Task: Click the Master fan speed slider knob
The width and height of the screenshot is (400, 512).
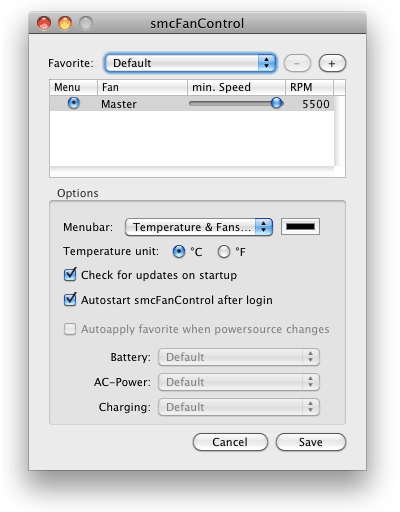Action: (x=276, y=103)
